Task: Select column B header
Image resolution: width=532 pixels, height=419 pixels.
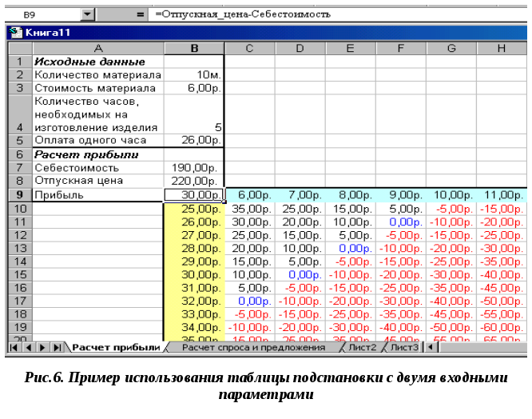Action: point(194,48)
